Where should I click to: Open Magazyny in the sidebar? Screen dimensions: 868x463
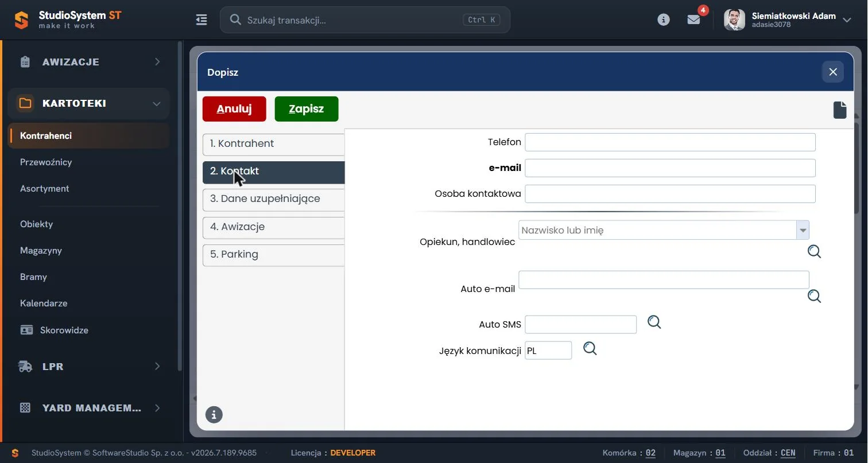(x=41, y=251)
